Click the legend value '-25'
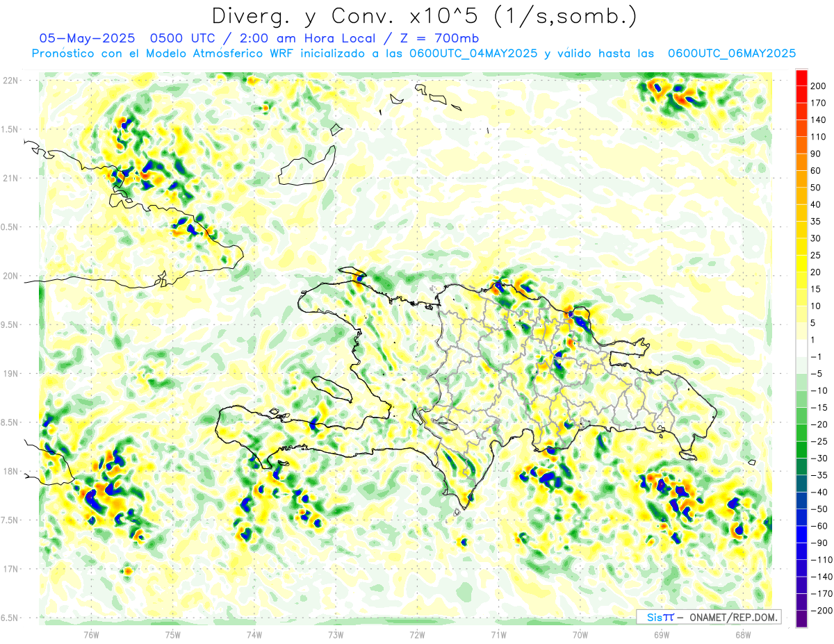This screenshot has width=834, height=644. pos(820,441)
